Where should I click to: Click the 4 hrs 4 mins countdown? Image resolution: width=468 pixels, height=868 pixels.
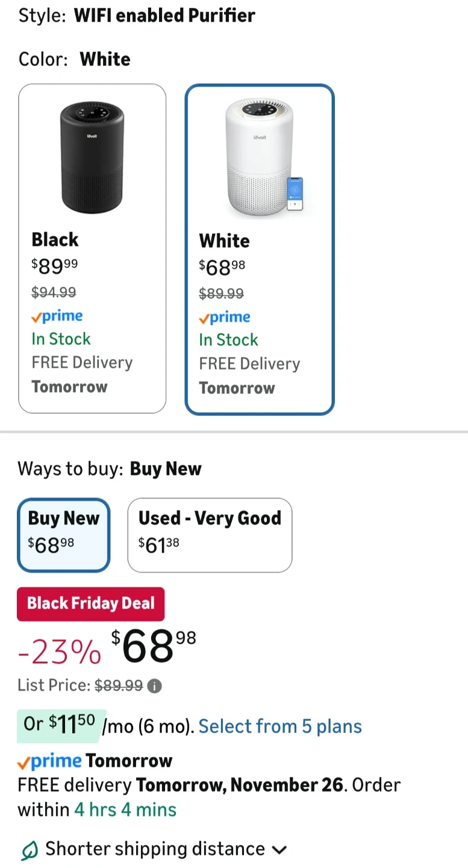click(125, 810)
